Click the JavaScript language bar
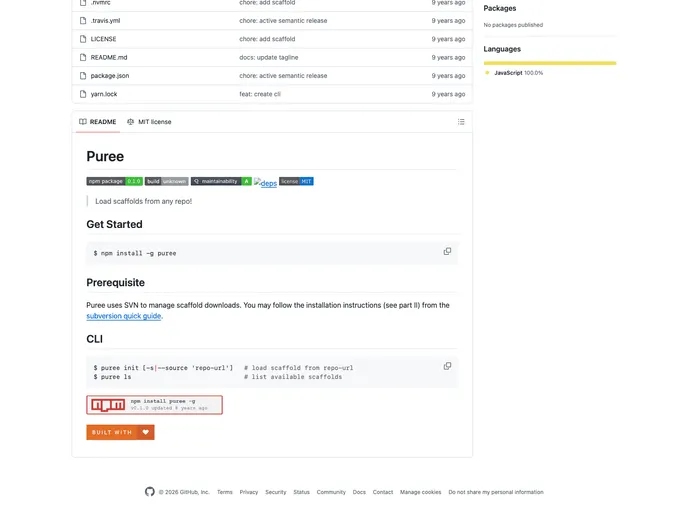This screenshot has height=512, width=688. (549, 63)
